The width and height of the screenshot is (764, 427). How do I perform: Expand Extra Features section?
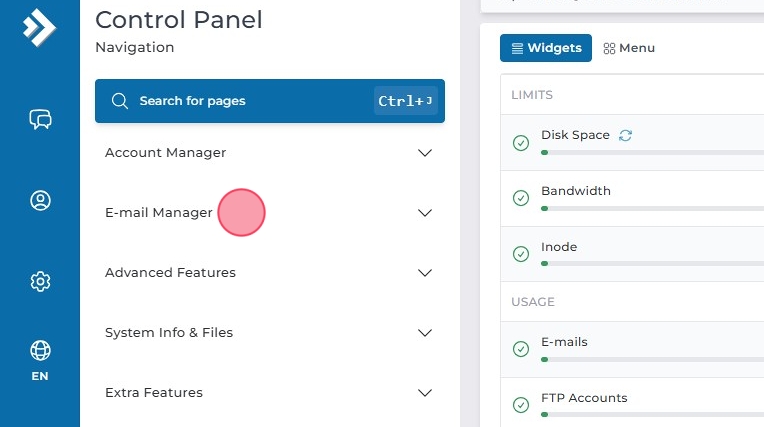tap(425, 393)
